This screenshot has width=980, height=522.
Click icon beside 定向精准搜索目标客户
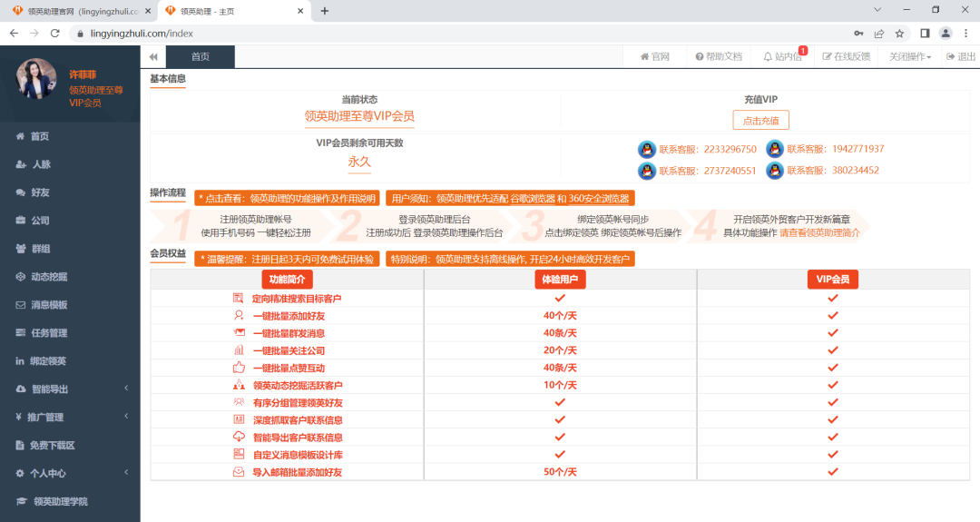tap(238, 298)
